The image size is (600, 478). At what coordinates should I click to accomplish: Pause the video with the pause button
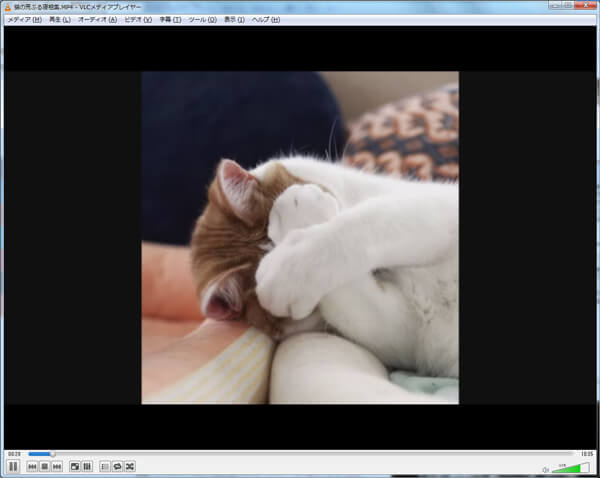click(x=13, y=466)
